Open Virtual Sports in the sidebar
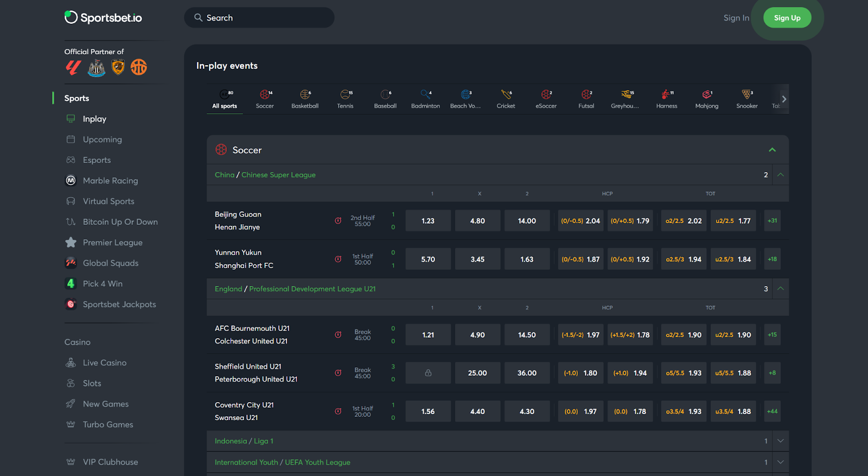 click(108, 201)
